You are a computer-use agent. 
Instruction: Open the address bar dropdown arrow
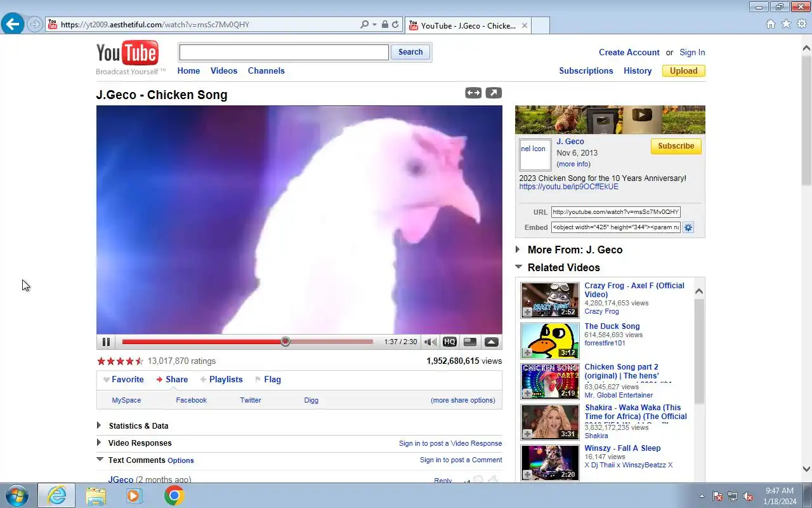(x=375, y=25)
